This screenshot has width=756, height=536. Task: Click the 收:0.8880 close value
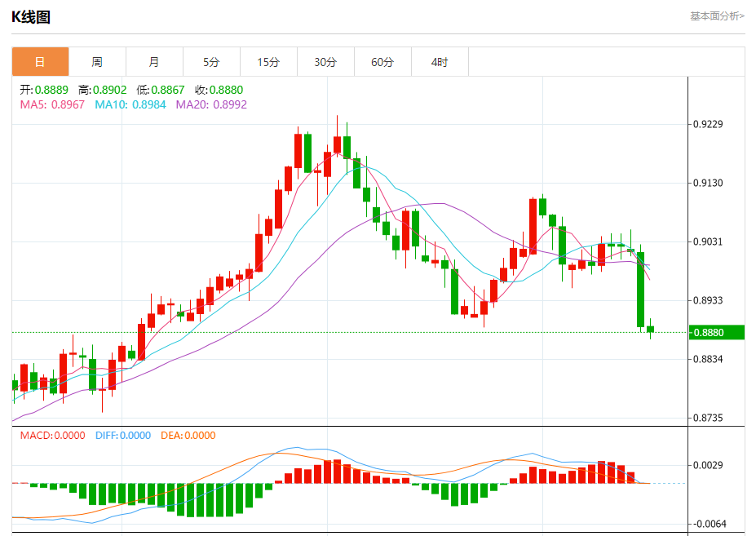click(219, 90)
